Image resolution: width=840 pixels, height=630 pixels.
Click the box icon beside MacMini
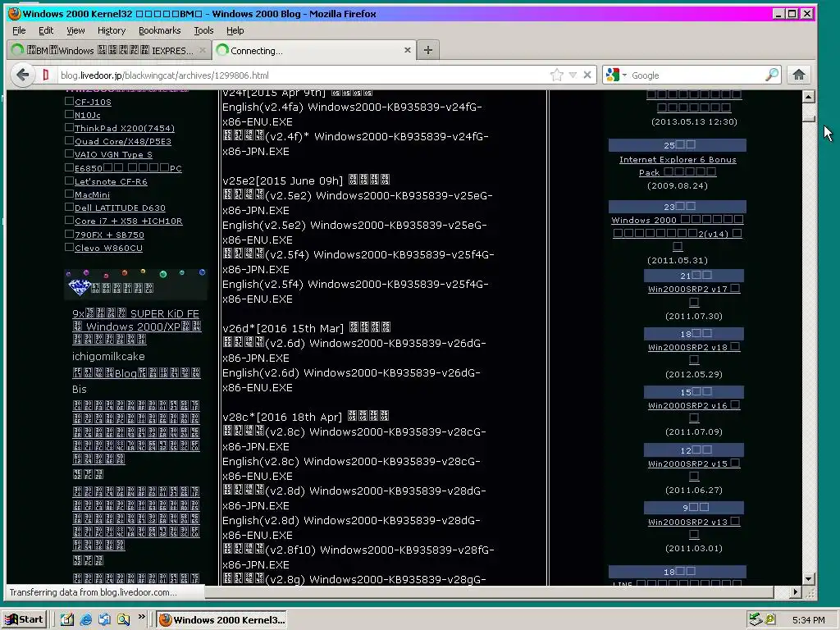click(x=69, y=194)
